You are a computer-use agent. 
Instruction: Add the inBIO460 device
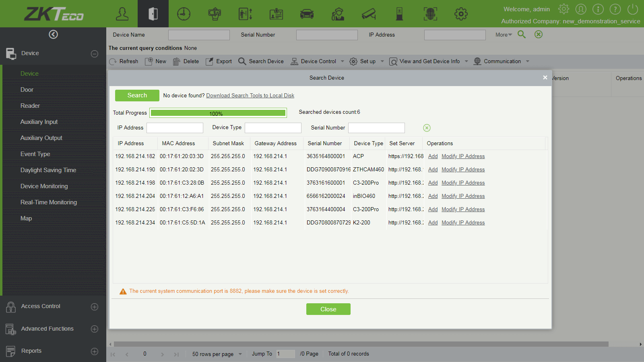[x=433, y=196]
